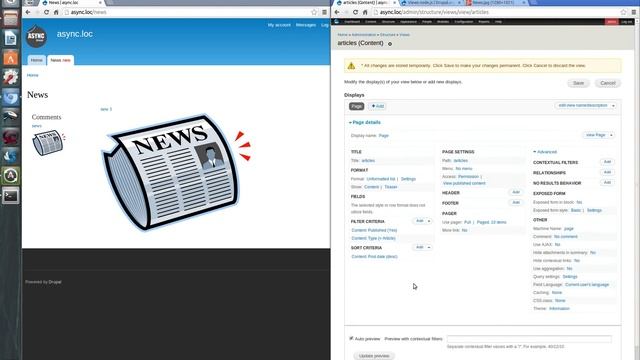Open LibreOffice Writer in Ubuntu launcher
This screenshot has width=640, height=360.
pyautogui.click(x=11, y=38)
